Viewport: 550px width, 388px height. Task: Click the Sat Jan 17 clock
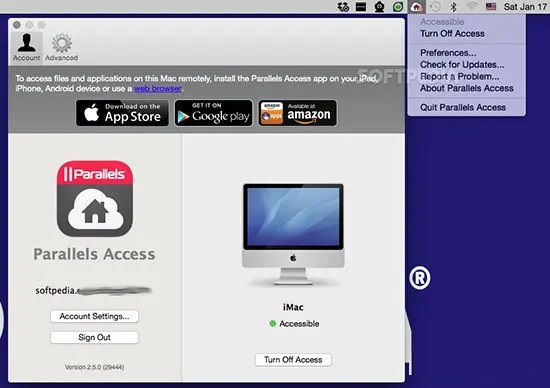click(525, 7)
